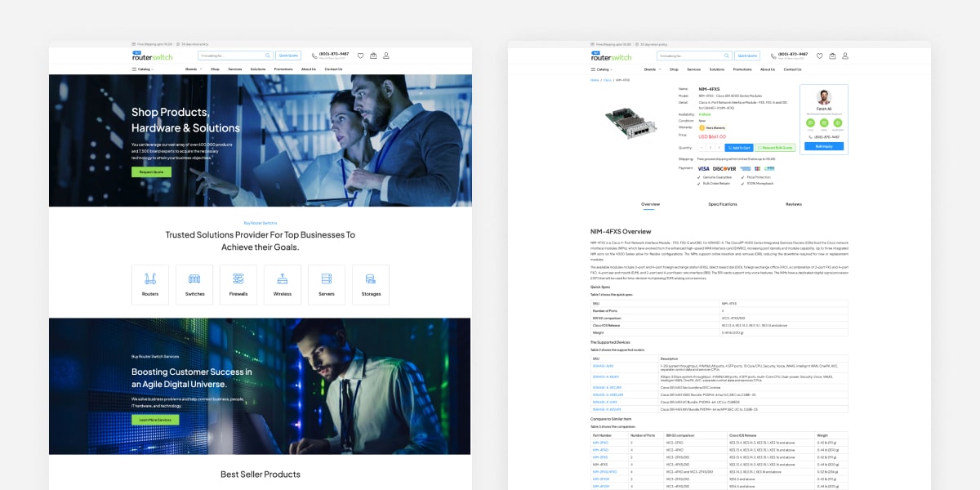This screenshot has height=490, width=980.
Task: Open About Us in the homepage menu
Action: click(x=309, y=69)
